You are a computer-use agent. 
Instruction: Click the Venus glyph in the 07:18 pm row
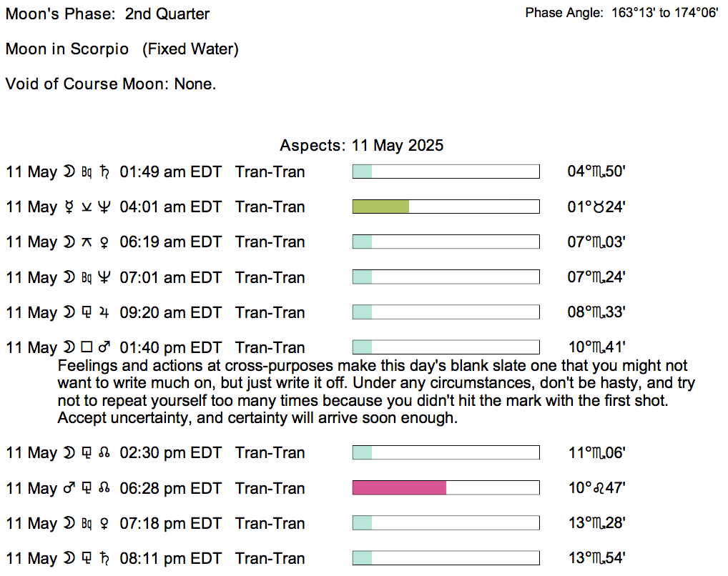[104, 524]
